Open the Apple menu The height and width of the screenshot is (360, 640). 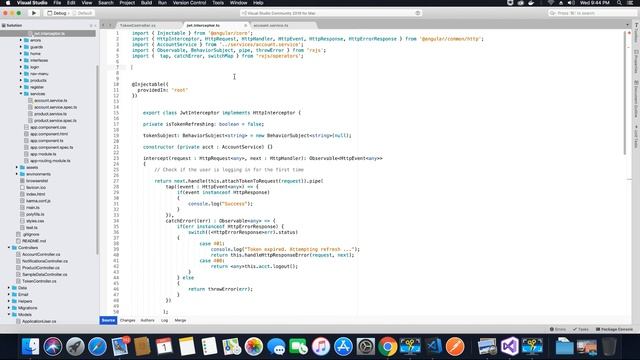[8, 2]
